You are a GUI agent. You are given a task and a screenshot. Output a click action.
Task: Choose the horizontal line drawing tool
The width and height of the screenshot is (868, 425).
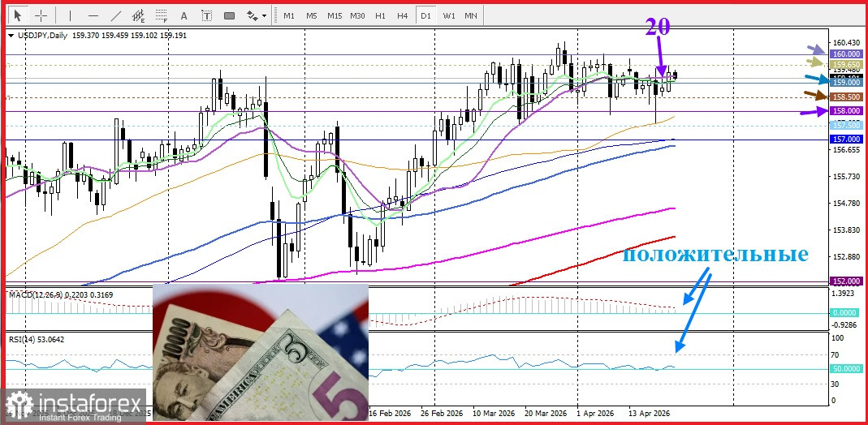point(93,15)
